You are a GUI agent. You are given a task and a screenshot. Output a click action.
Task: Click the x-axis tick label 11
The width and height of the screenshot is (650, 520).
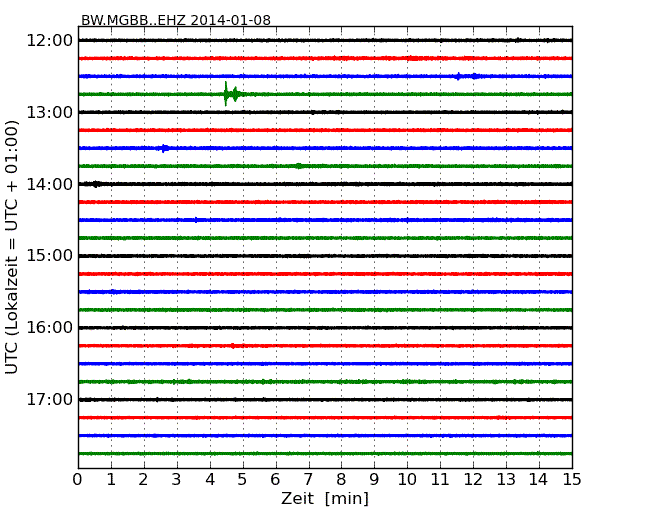point(440,480)
